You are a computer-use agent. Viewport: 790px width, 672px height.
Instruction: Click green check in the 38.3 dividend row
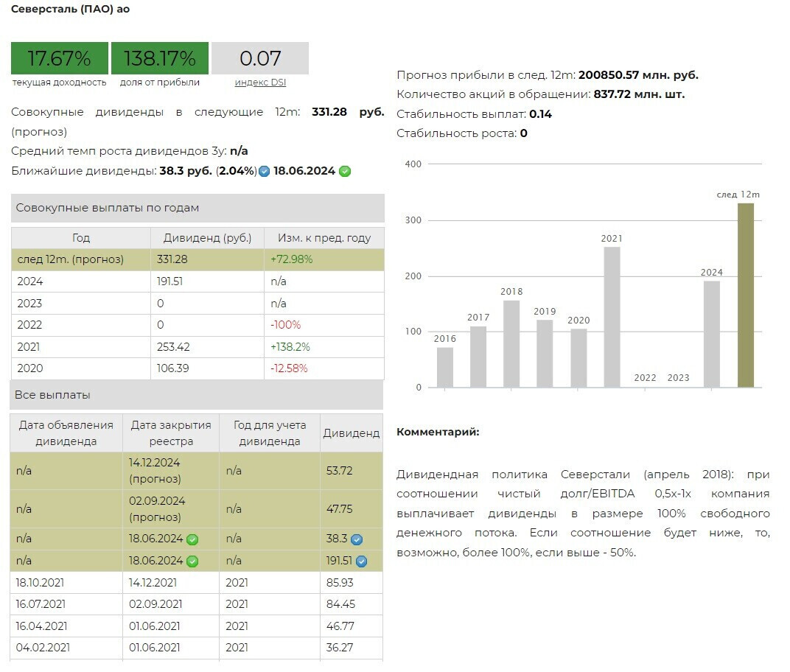pyautogui.click(x=192, y=539)
